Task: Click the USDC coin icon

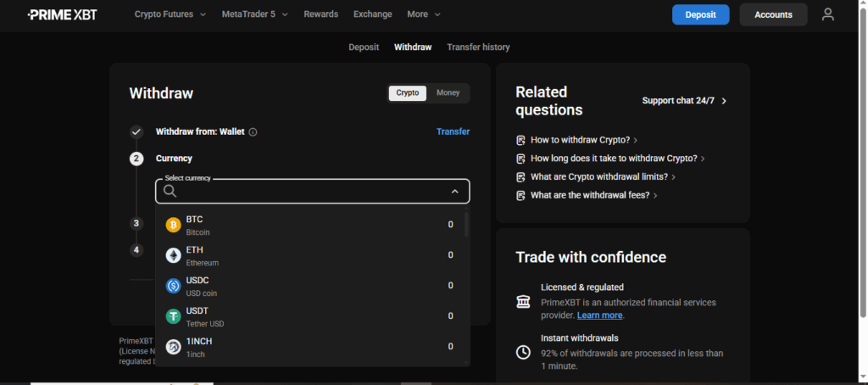Action: (x=173, y=286)
